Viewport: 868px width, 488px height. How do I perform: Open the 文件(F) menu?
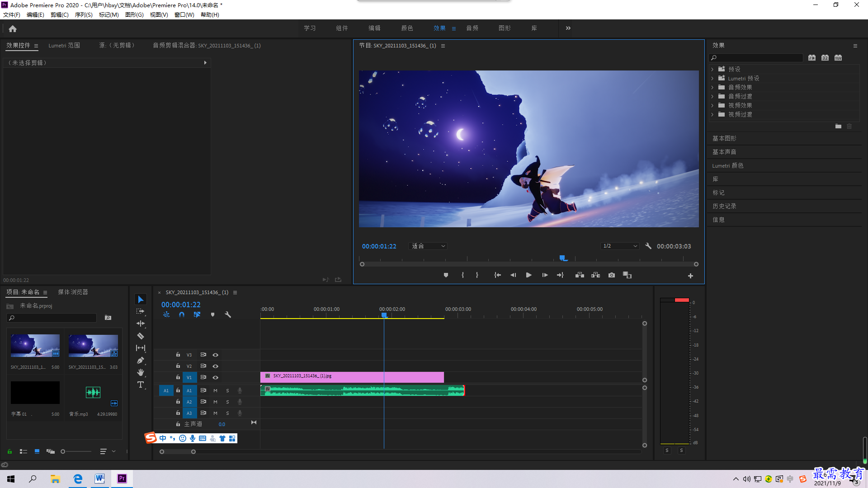click(x=12, y=15)
